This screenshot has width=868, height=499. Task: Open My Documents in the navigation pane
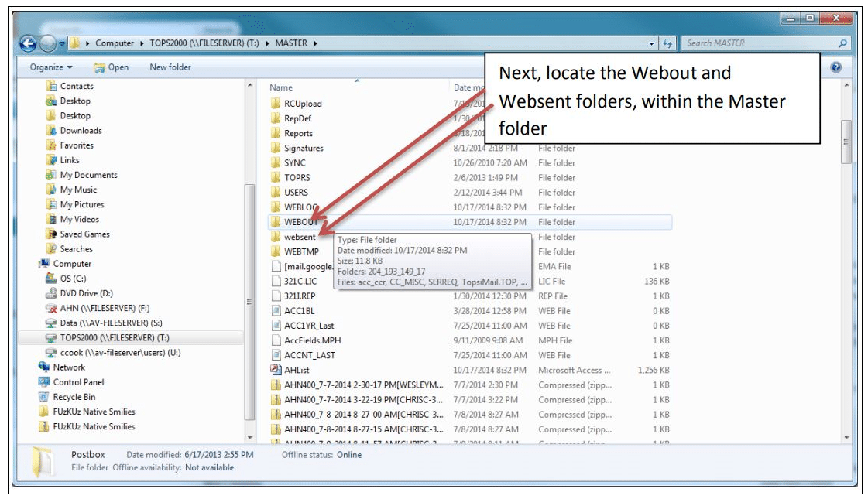[88, 175]
